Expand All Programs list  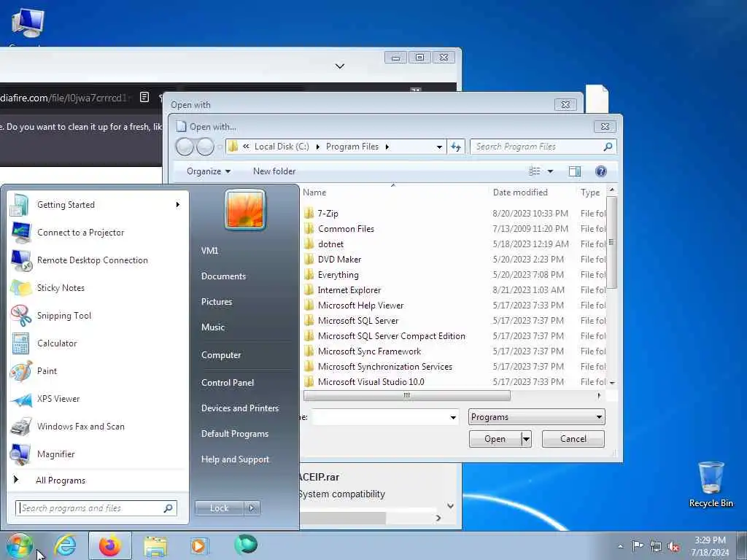[61, 480]
